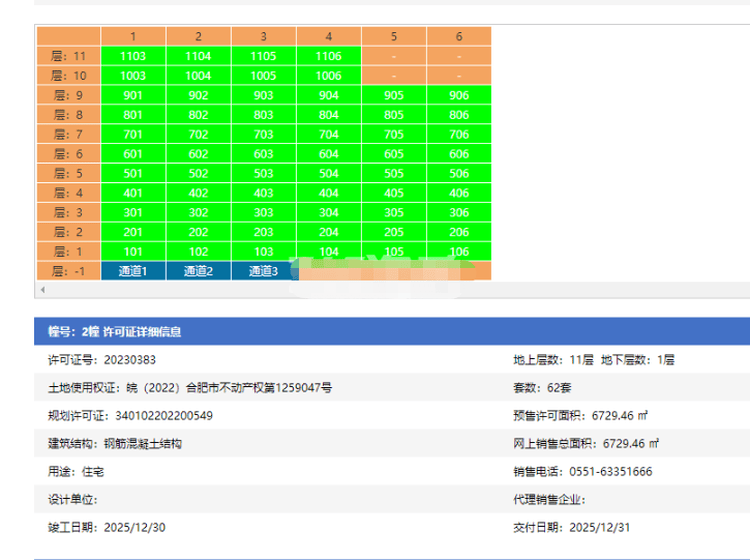Click column header 5
750x560 pixels.
394,36
